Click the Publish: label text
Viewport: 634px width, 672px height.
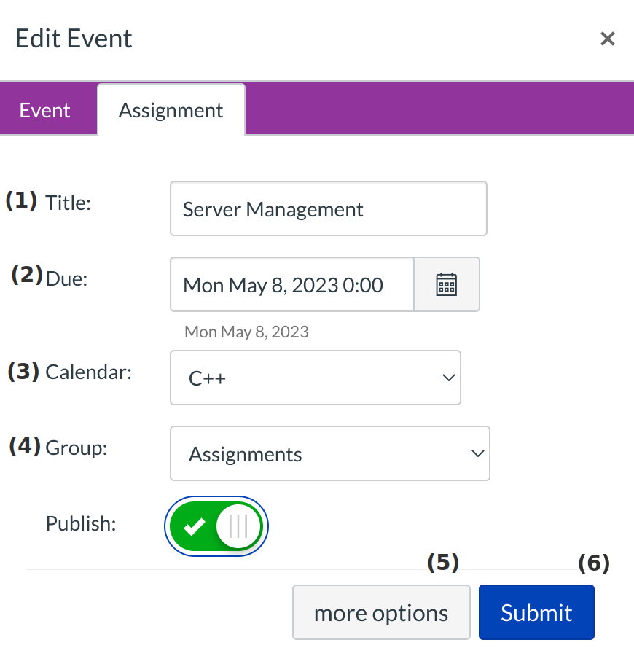(81, 523)
